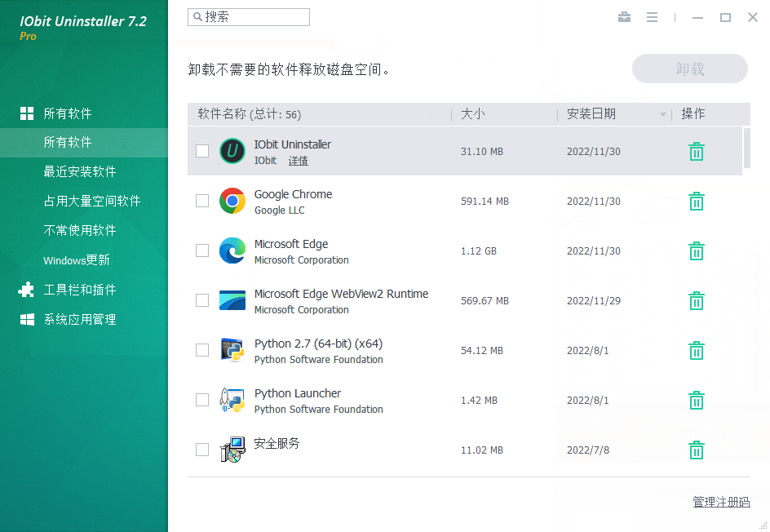This screenshot has height=532, width=770.
Task: Open the toolbox icon in title bar
Action: 624,17
